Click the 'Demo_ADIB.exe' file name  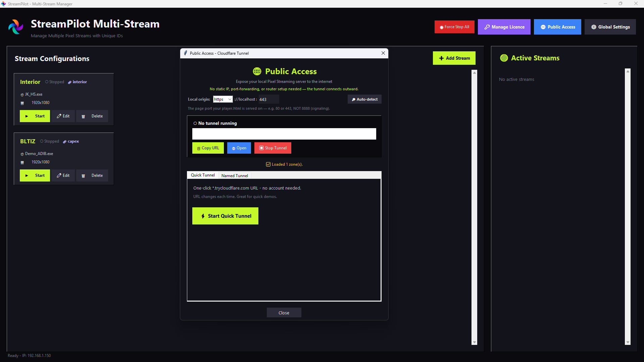coord(39,154)
